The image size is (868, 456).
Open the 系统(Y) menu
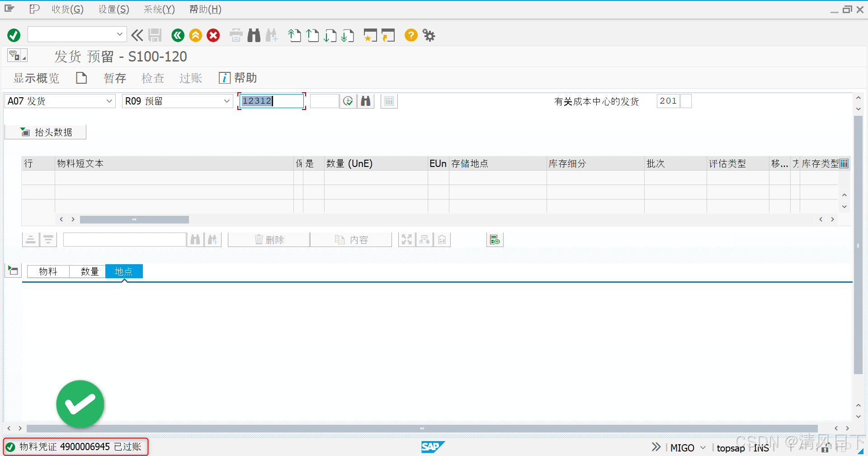(158, 9)
